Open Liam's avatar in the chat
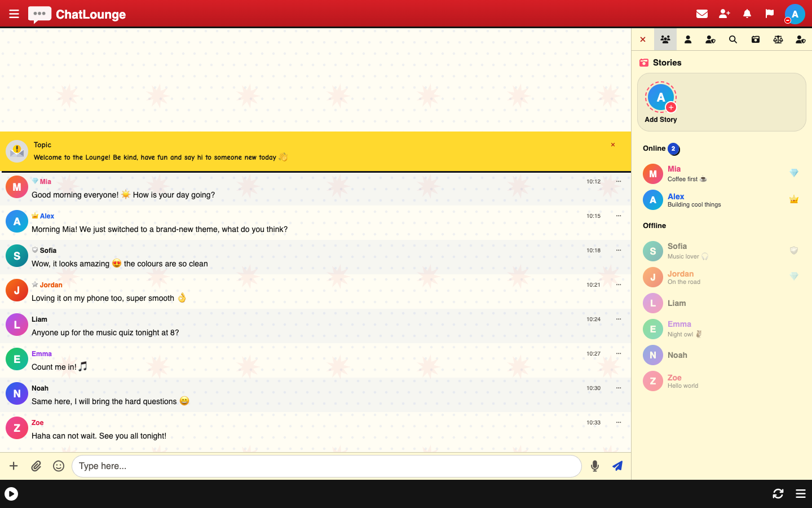This screenshot has height=508, width=812. tap(17, 325)
